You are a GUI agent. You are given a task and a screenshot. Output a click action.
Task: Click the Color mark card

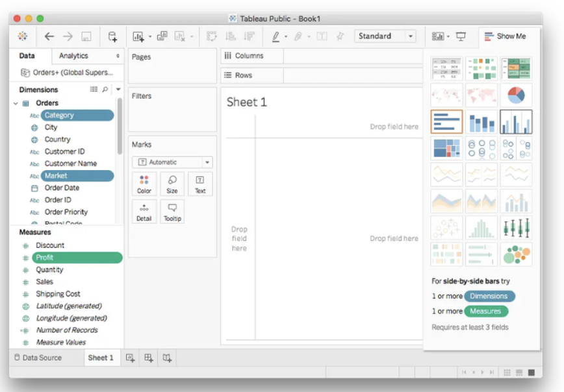[x=144, y=184]
